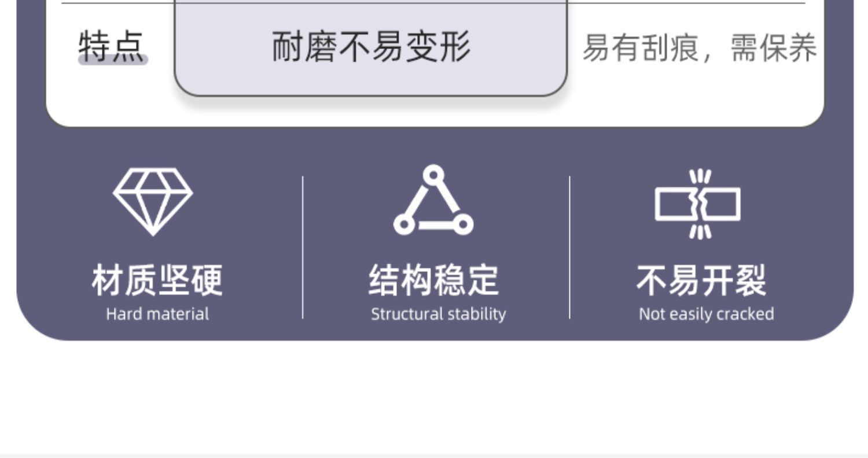Click the triangle structural stability icon
868x458 pixels.
pos(433,200)
